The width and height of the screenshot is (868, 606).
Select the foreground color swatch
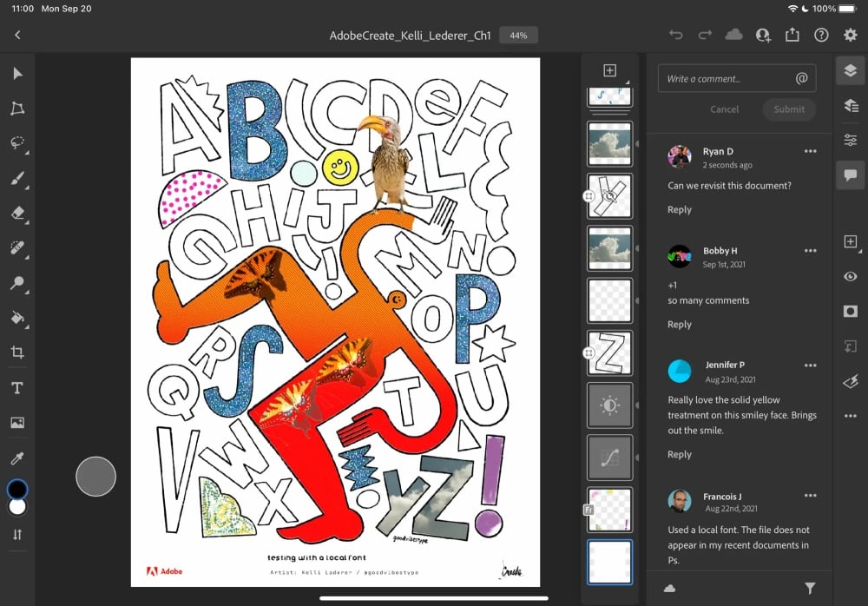[16, 489]
